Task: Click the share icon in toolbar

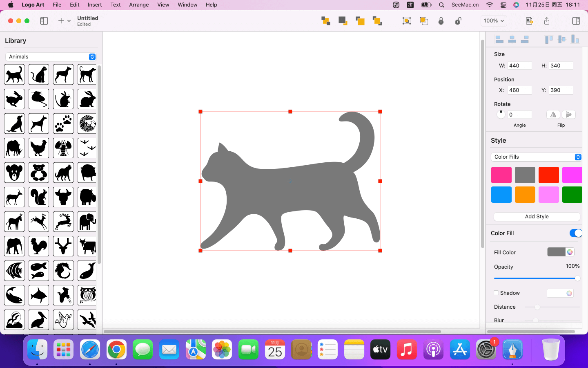Action: coord(547,21)
